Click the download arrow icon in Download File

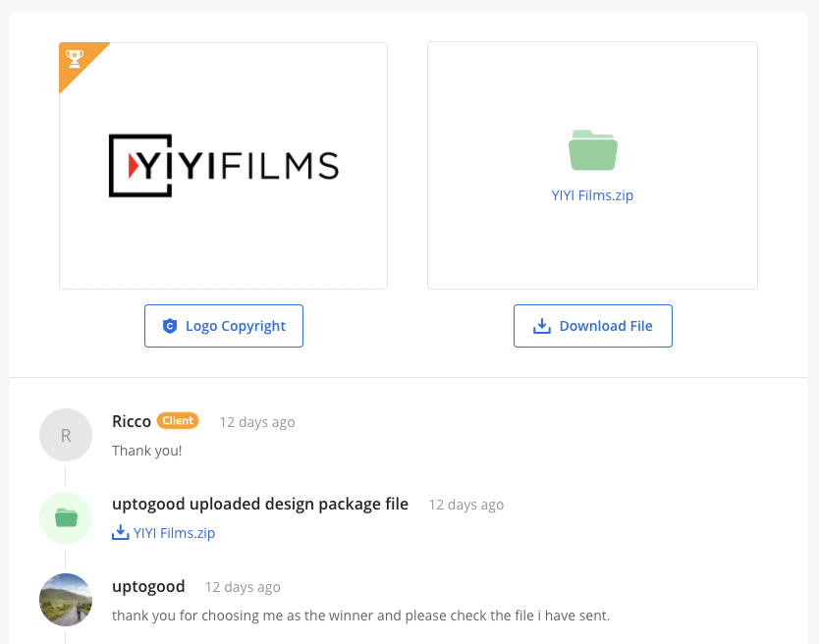541,326
